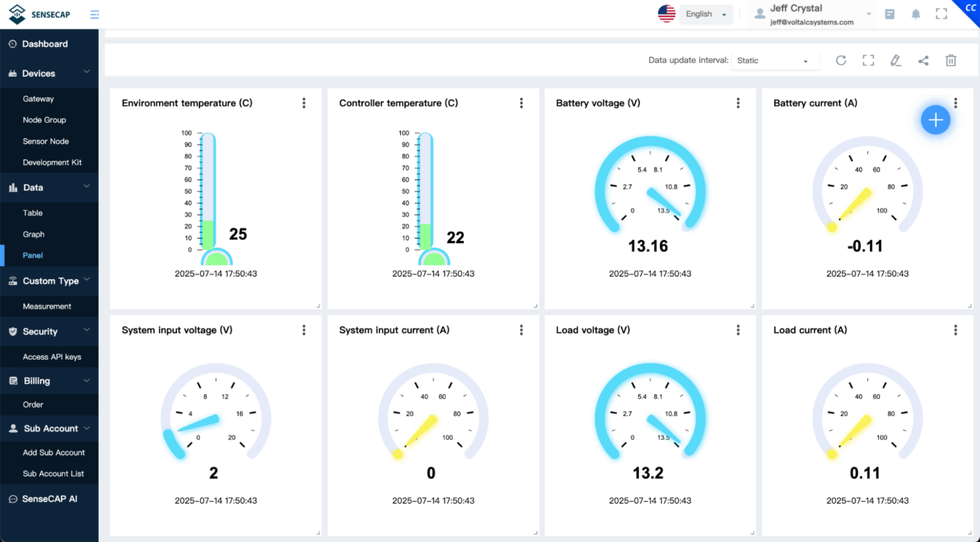Open the English language selector

(x=706, y=13)
